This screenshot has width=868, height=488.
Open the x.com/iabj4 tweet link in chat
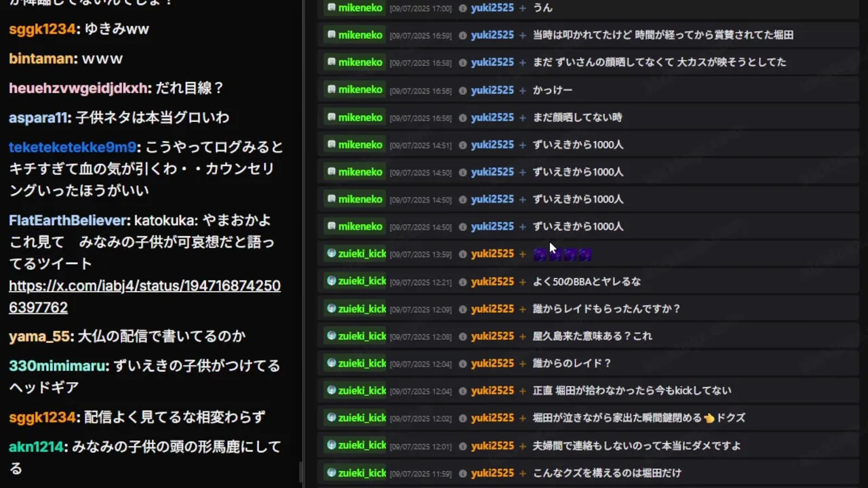[x=144, y=296]
